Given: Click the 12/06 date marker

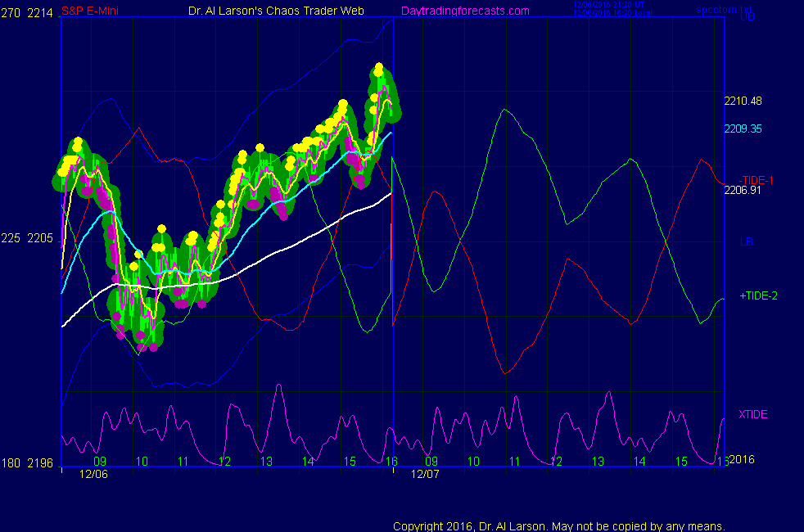Looking at the screenshot, I should click(93, 474).
